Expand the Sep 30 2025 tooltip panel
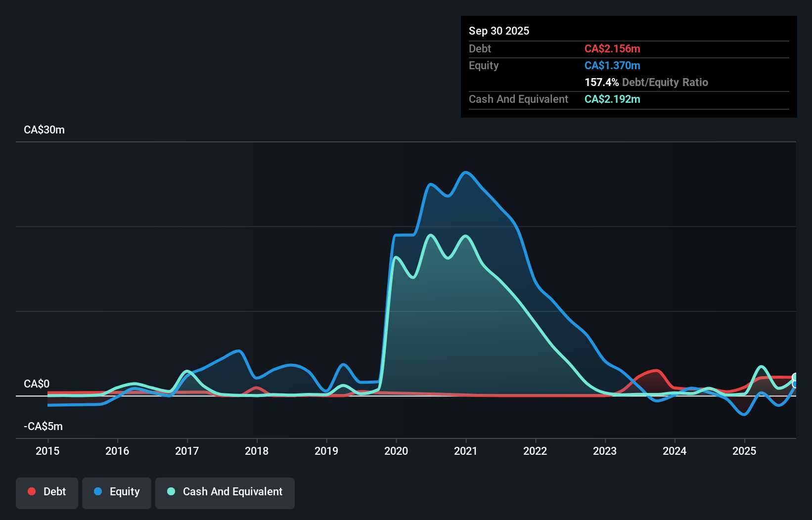The image size is (812, 520). [x=499, y=31]
